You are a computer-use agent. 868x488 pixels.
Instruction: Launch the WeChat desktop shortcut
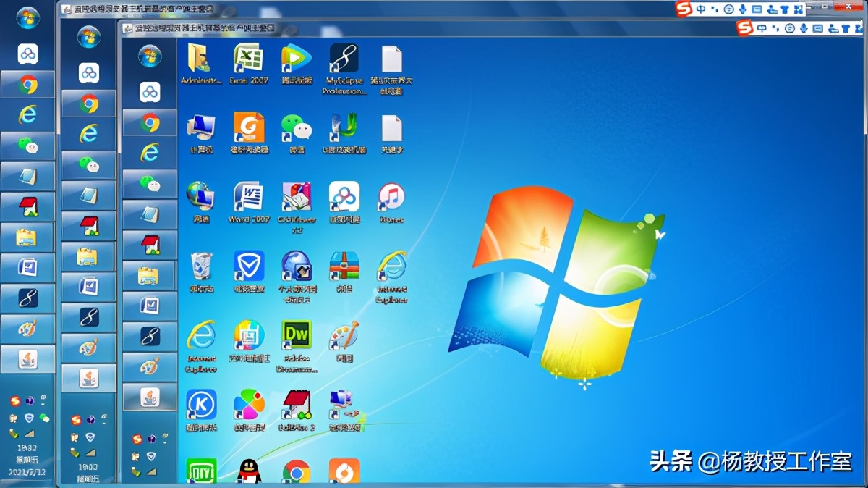tap(297, 133)
